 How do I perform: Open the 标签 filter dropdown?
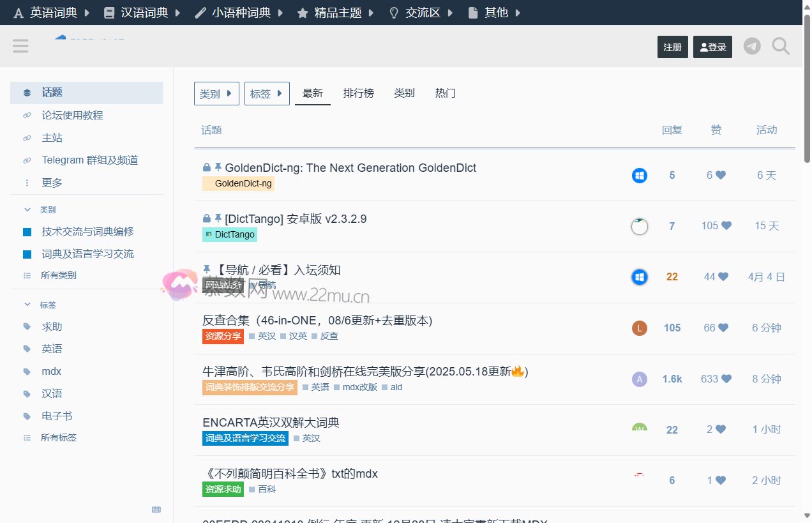(x=267, y=93)
